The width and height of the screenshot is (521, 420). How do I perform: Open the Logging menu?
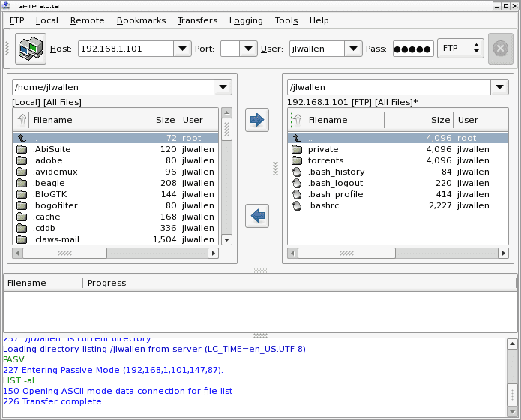point(246,20)
